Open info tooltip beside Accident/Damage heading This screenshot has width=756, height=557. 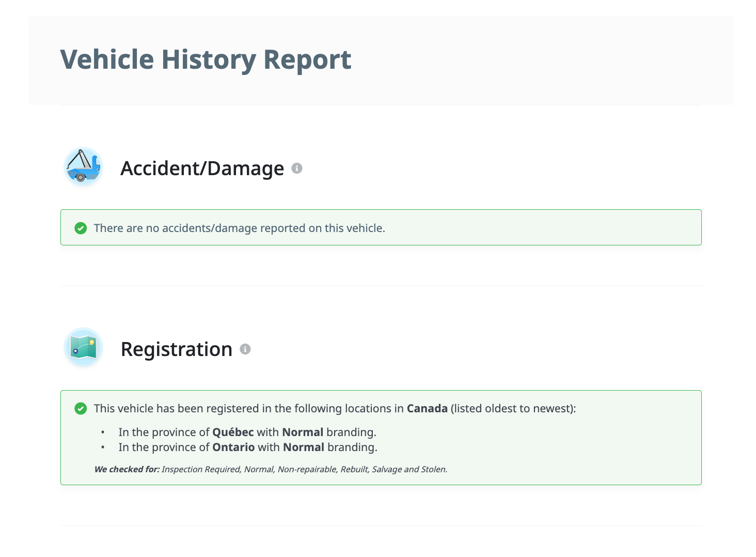297,168
